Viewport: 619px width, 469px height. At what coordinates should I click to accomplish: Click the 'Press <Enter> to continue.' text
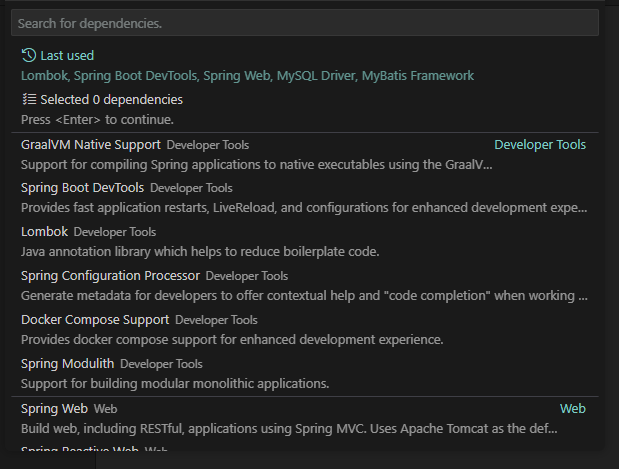pos(97,120)
